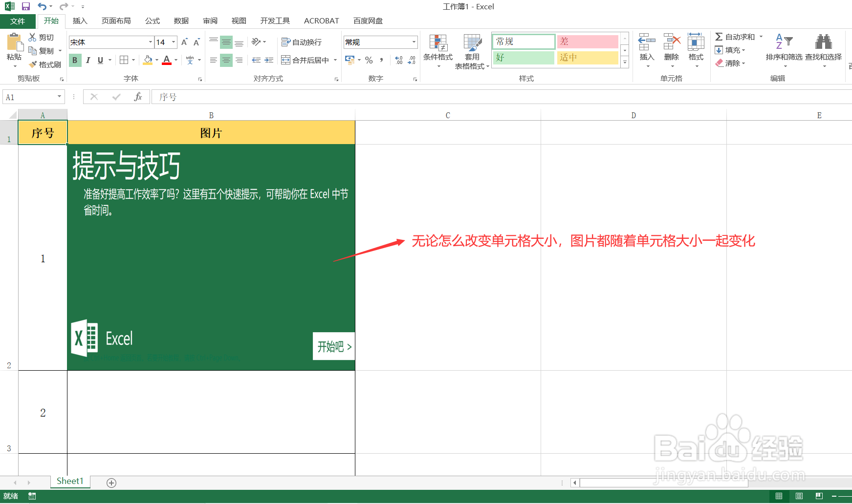Screen dimensions: 852x504
Task: Switch to the Page Layout (页面布局) tab
Action: tap(116, 21)
